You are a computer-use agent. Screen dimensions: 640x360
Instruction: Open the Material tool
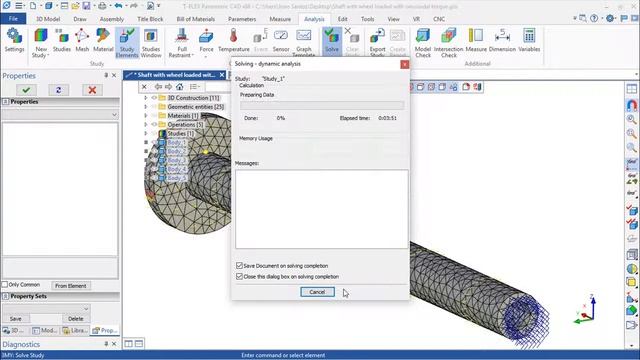pyautogui.click(x=103, y=40)
